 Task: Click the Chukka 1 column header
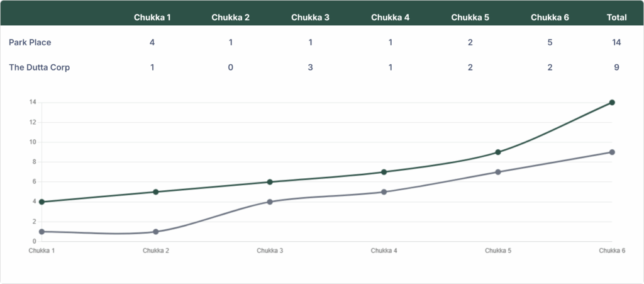pos(152,17)
